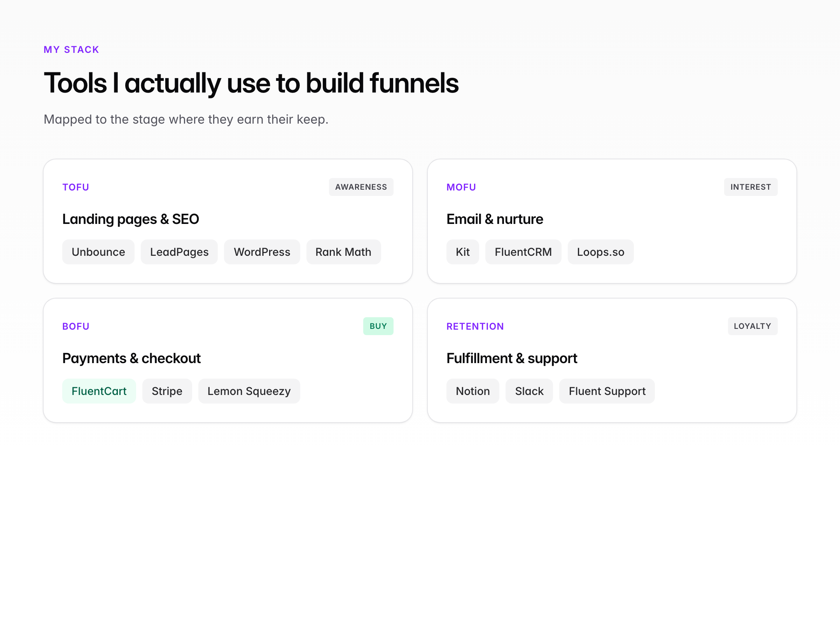This screenshot has width=840, height=622.
Task: Click the MOFU stage label
Action: coord(461,187)
